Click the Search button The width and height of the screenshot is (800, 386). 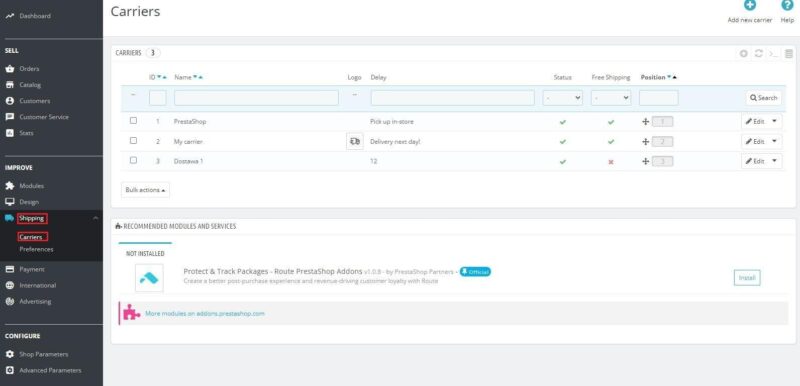click(763, 98)
